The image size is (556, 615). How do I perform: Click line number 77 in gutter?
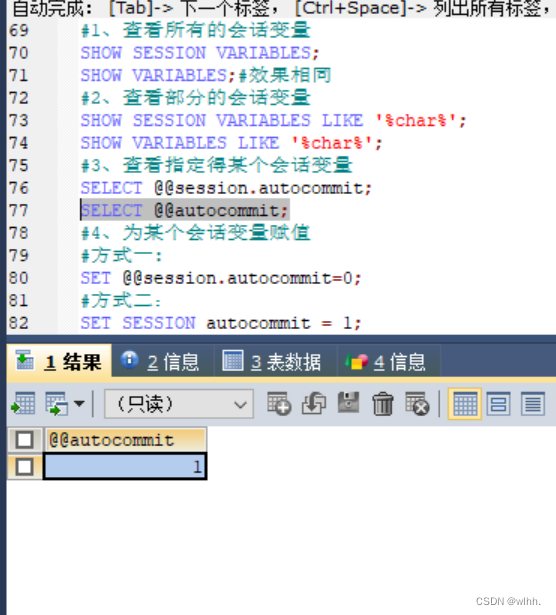pos(18,211)
